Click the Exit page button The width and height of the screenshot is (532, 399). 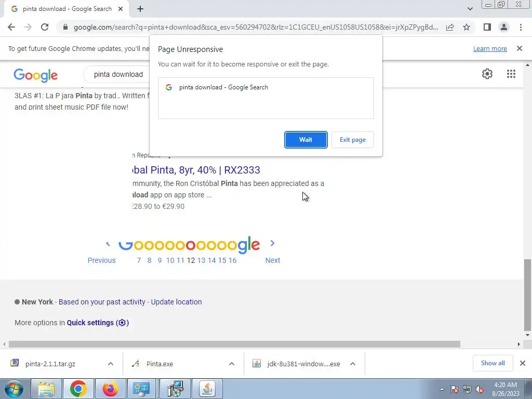pos(353,140)
